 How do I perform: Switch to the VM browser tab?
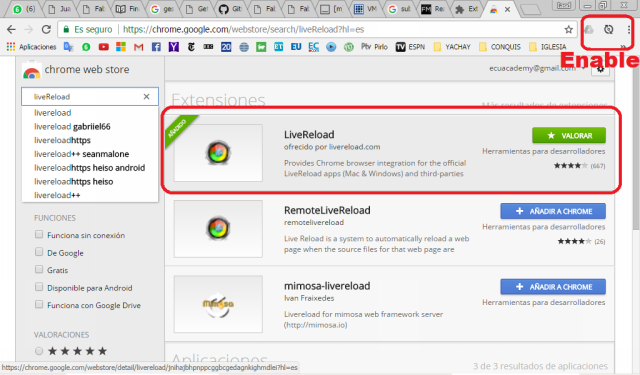tap(365, 9)
